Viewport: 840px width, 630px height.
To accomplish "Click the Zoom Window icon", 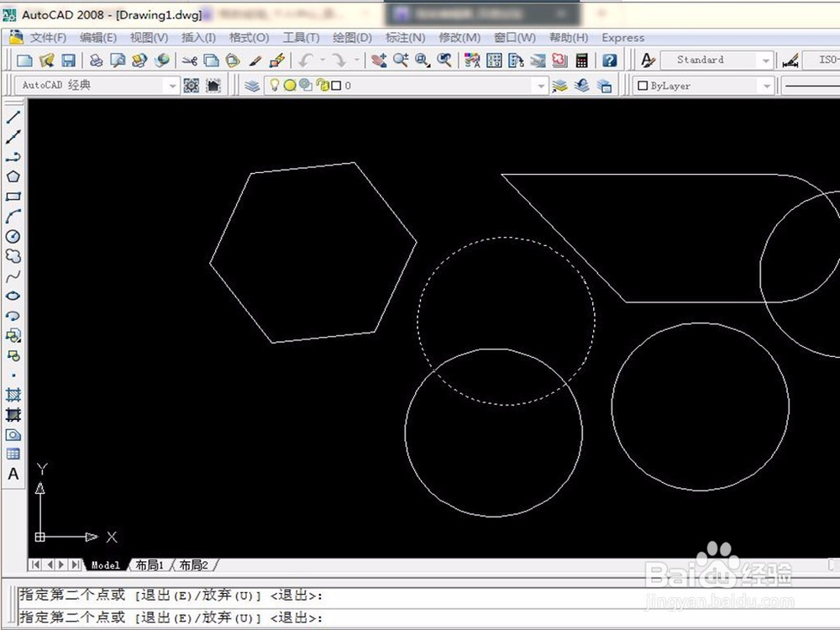I will point(423,60).
